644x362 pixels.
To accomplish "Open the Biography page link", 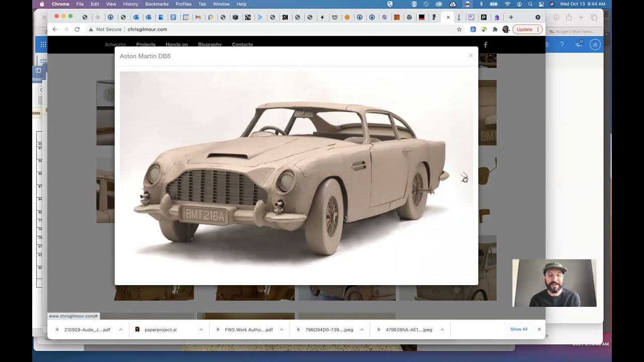I will point(210,45).
